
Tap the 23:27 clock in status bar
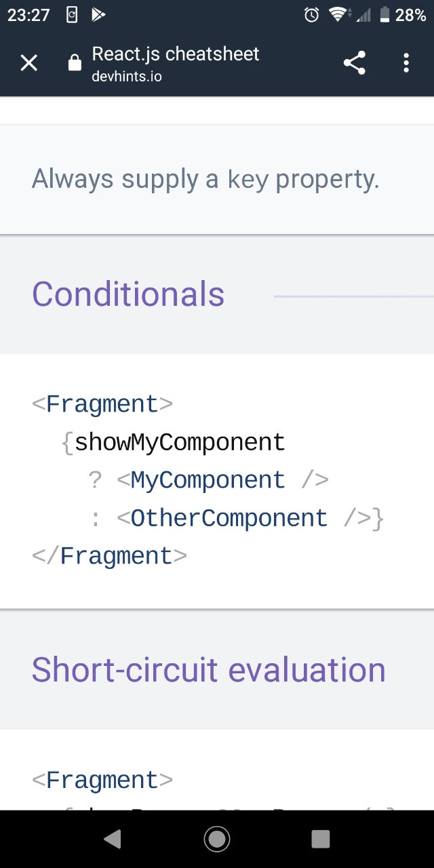coord(28,15)
